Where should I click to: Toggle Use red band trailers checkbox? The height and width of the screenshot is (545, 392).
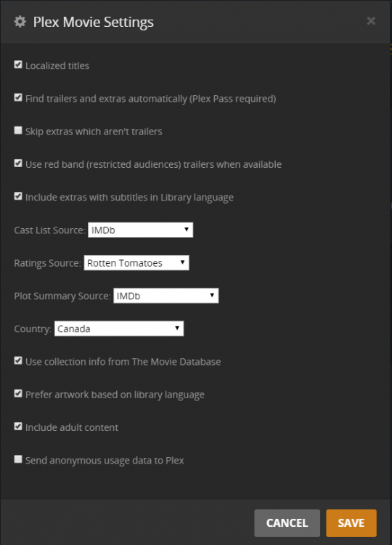pyautogui.click(x=18, y=163)
